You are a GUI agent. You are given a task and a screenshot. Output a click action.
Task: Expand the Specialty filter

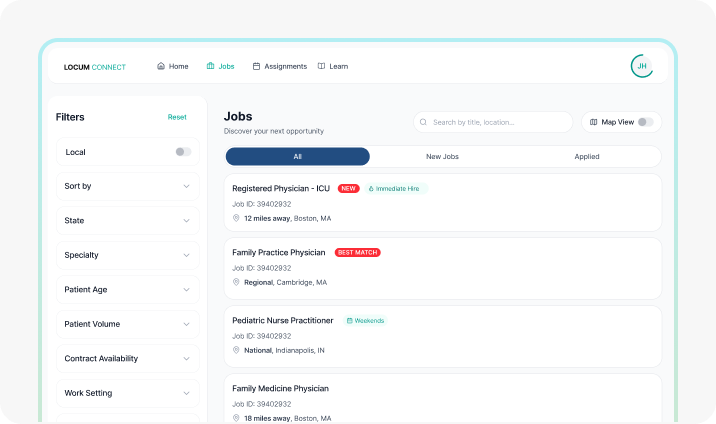click(x=127, y=255)
